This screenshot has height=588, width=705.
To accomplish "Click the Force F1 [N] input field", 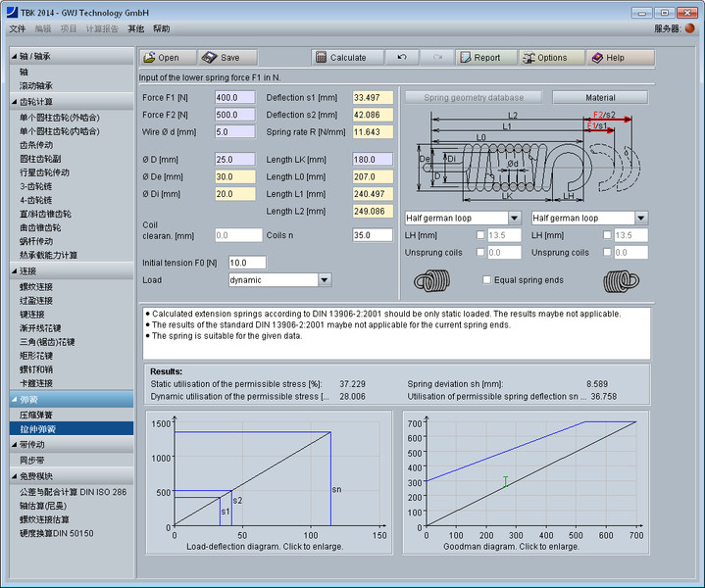I will click(233, 98).
